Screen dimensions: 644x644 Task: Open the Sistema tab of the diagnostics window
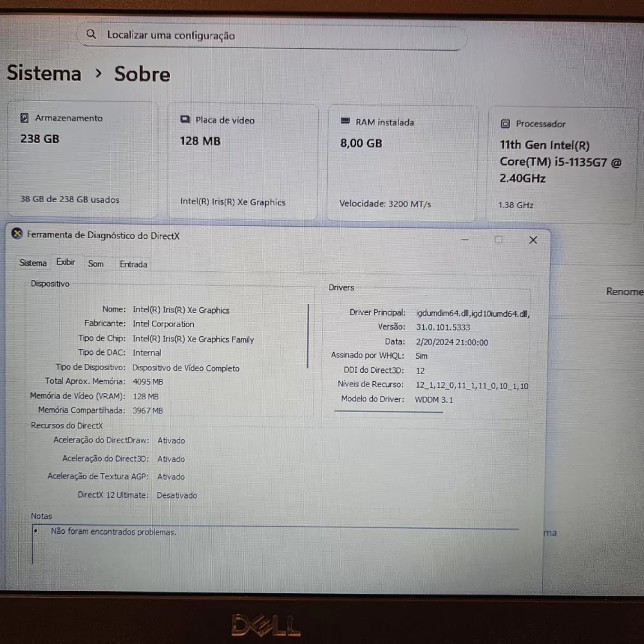coord(33,263)
